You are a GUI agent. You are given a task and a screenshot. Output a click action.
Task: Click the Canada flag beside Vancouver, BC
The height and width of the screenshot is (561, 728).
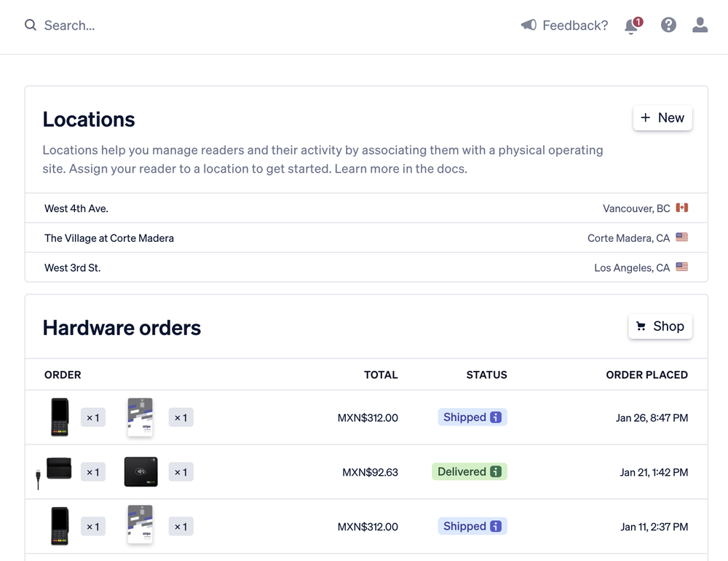pos(682,208)
